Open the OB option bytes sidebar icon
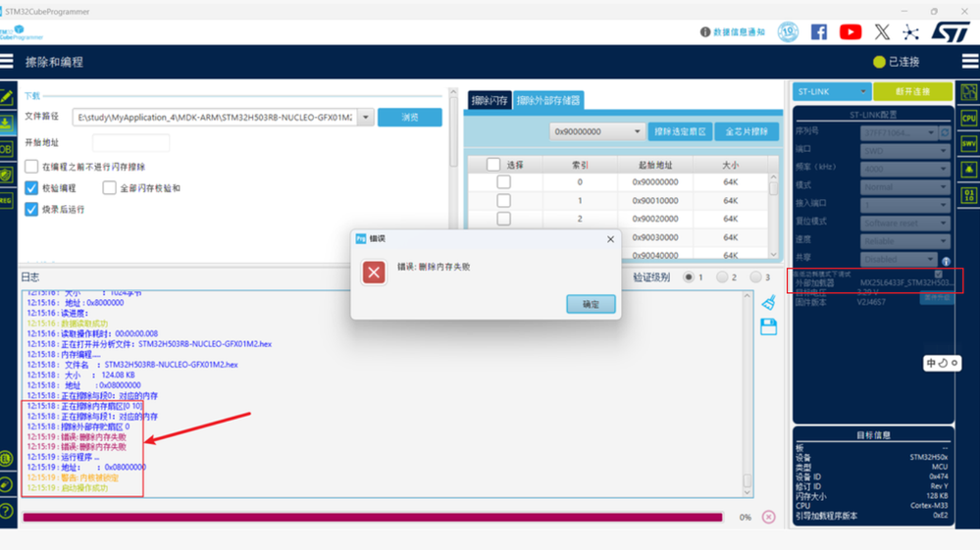 6,149
